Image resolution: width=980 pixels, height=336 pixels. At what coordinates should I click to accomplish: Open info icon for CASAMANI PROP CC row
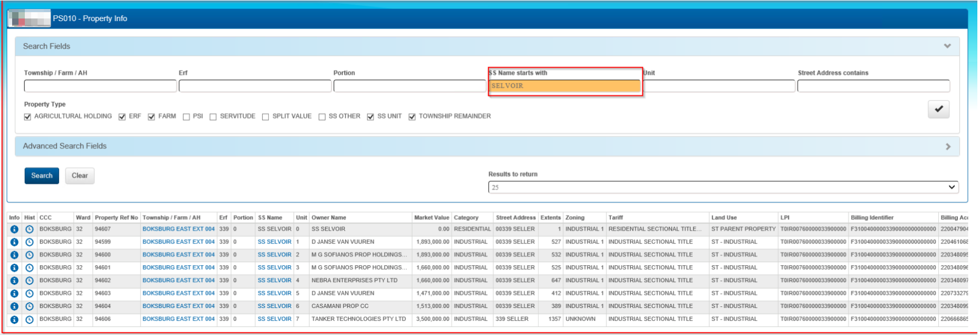[14, 306]
